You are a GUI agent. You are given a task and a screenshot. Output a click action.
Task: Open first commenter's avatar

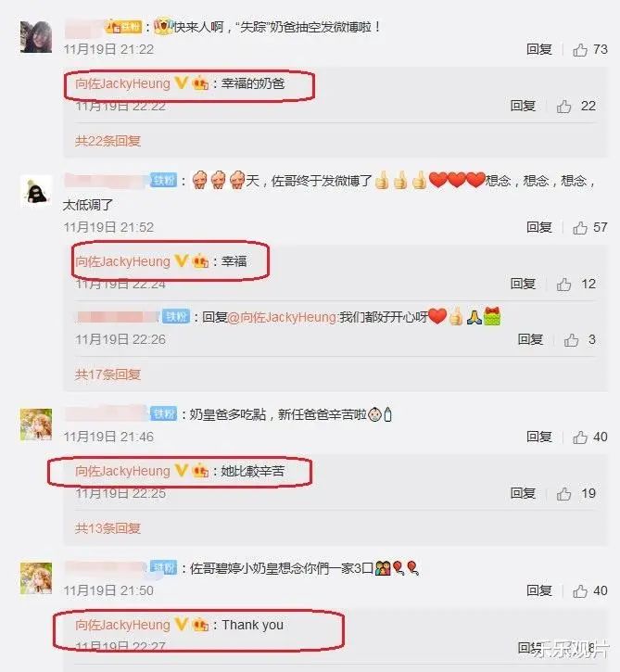36,37
